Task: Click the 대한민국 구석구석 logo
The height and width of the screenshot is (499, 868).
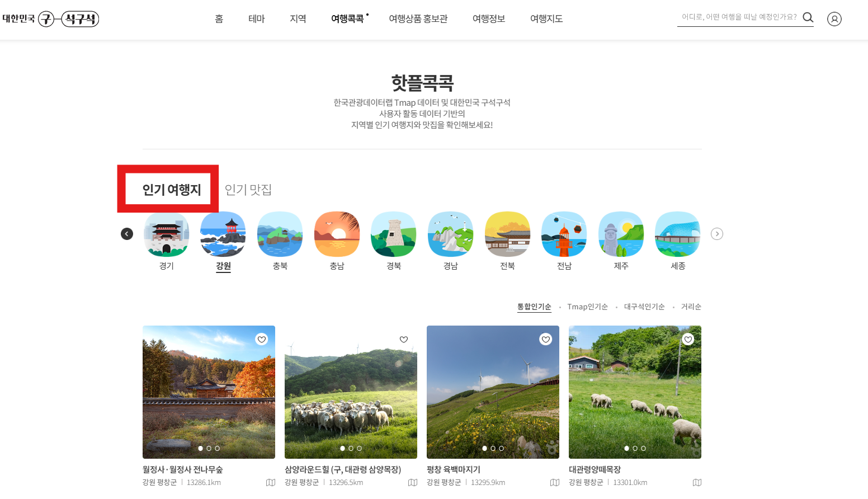Action: coord(51,19)
